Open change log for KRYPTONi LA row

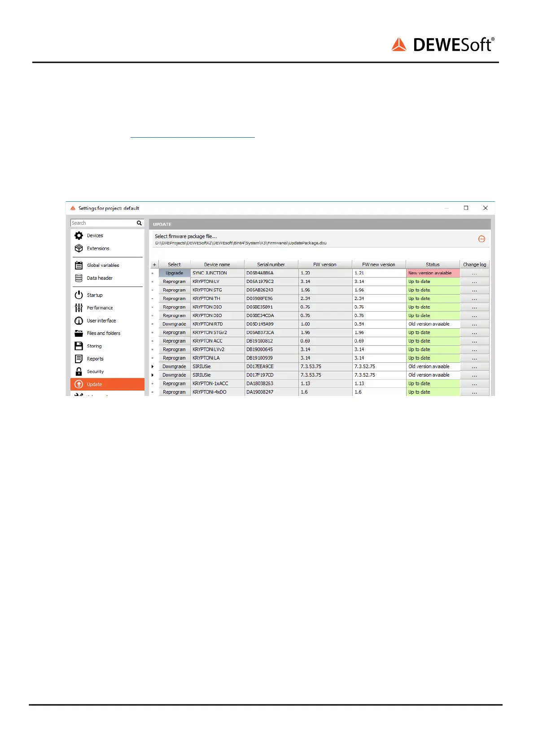click(474, 358)
